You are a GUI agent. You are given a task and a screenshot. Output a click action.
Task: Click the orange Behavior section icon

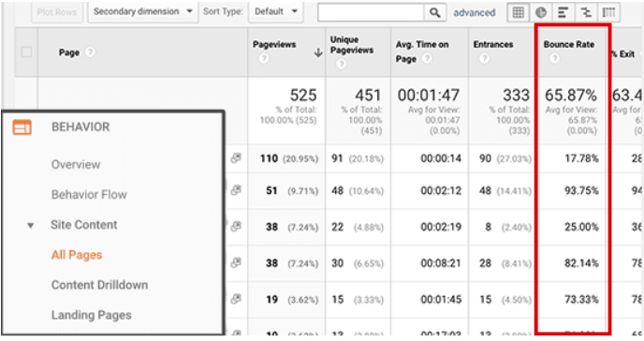(22, 127)
